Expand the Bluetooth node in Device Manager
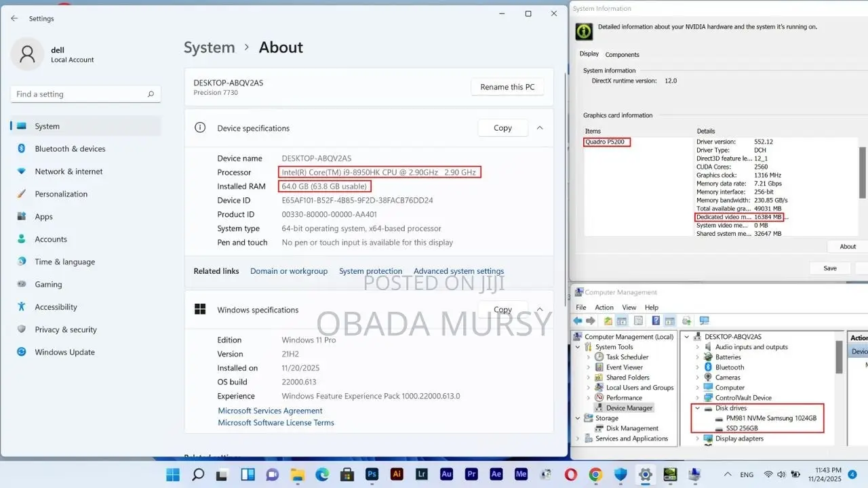Image resolution: width=868 pixels, height=488 pixels. [x=697, y=367]
